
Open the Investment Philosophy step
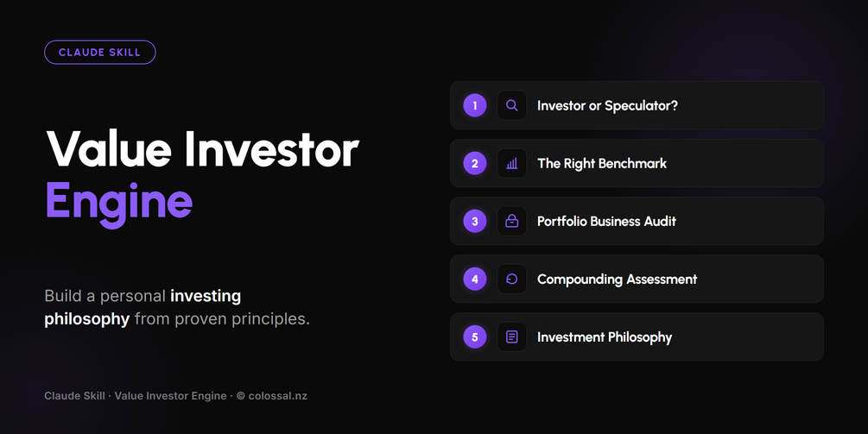[637, 337]
